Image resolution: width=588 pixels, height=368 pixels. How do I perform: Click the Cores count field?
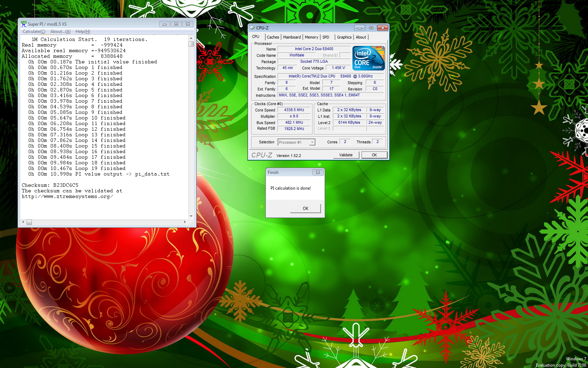point(345,142)
